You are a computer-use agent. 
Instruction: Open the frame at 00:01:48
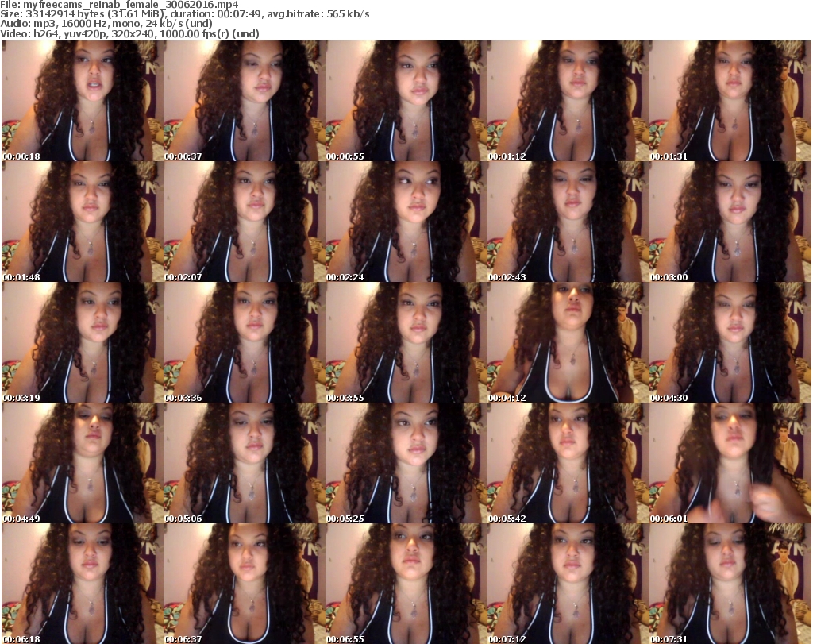pos(82,222)
